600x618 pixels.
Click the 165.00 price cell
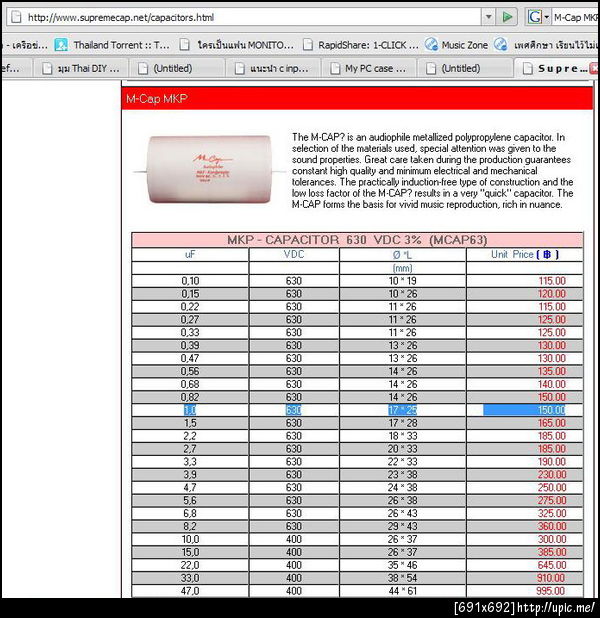coord(525,423)
